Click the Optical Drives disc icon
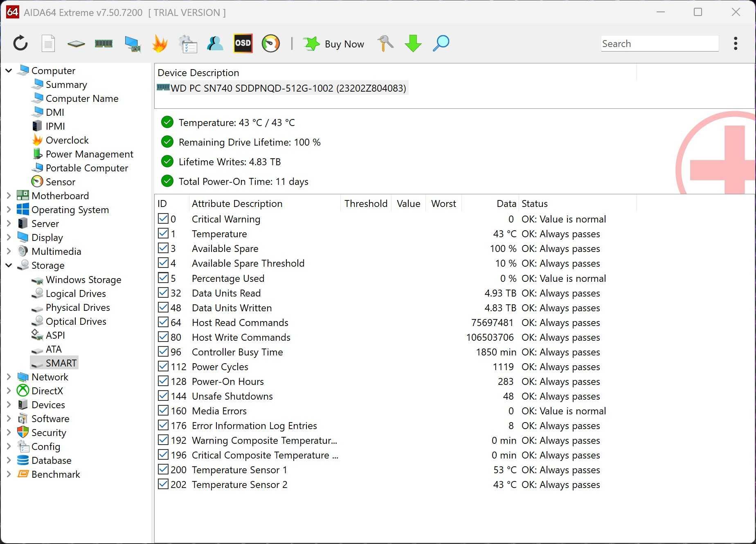756x544 pixels. [38, 321]
